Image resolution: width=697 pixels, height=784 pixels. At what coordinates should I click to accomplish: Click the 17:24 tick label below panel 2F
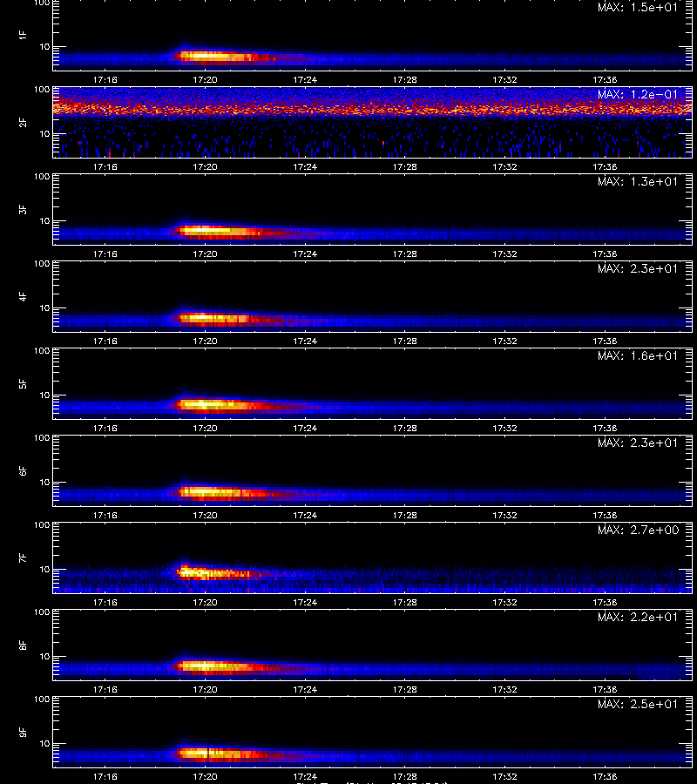[305, 166]
